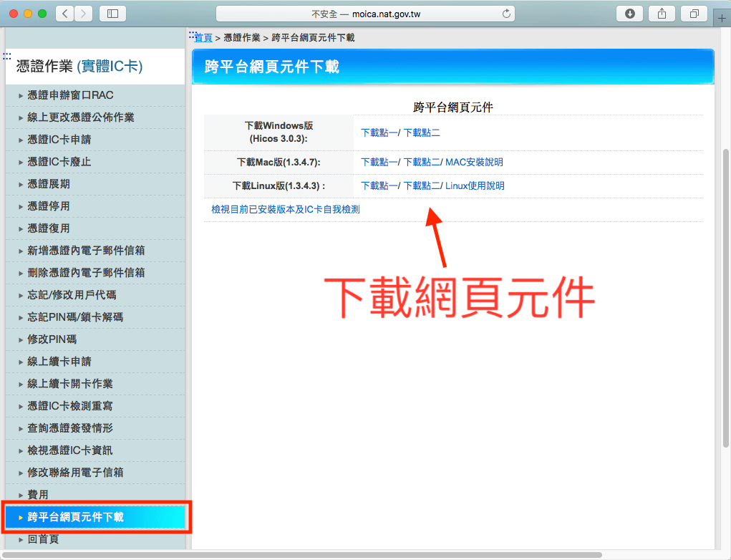Go to 修改聯絡用電子信箱 page
Screen dimensions: 731x560
pyautogui.click(x=75, y=473)
